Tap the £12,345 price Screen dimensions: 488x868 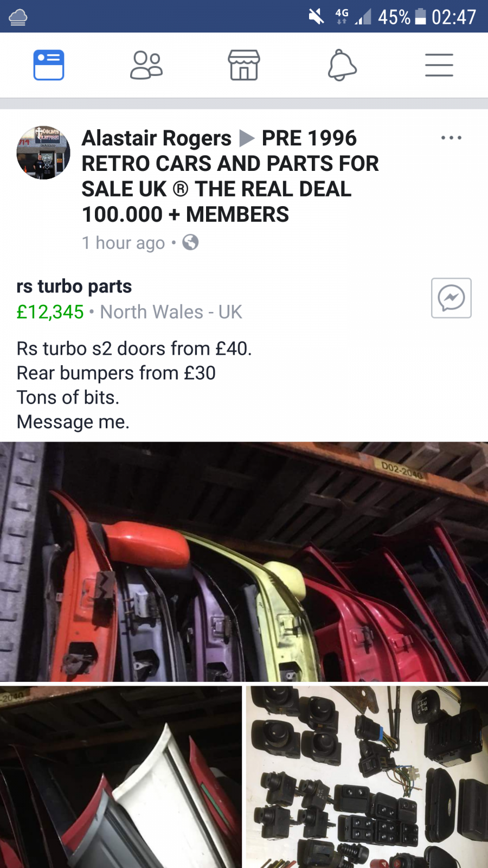click(x=50, y=312)
